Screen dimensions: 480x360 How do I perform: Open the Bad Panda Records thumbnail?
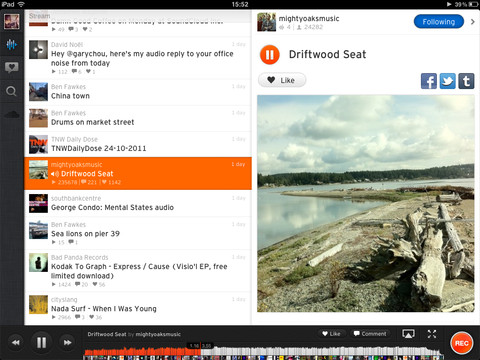(38, 262)
